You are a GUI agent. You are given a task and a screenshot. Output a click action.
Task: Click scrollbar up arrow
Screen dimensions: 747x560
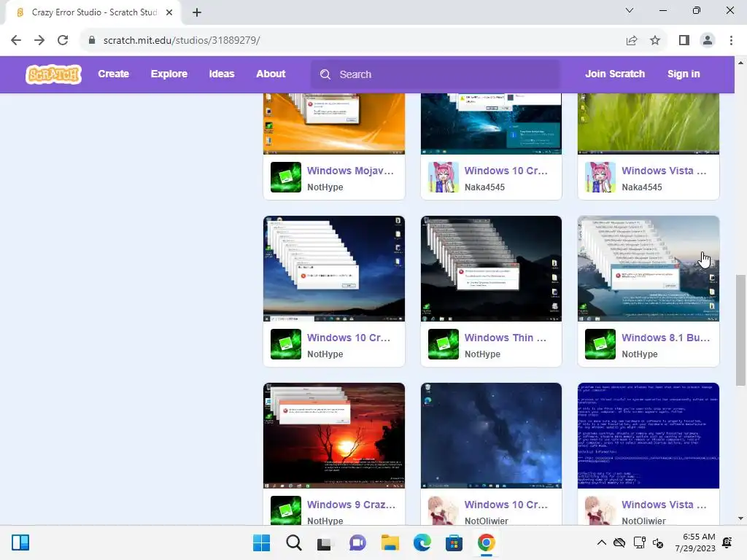point(740,63)
